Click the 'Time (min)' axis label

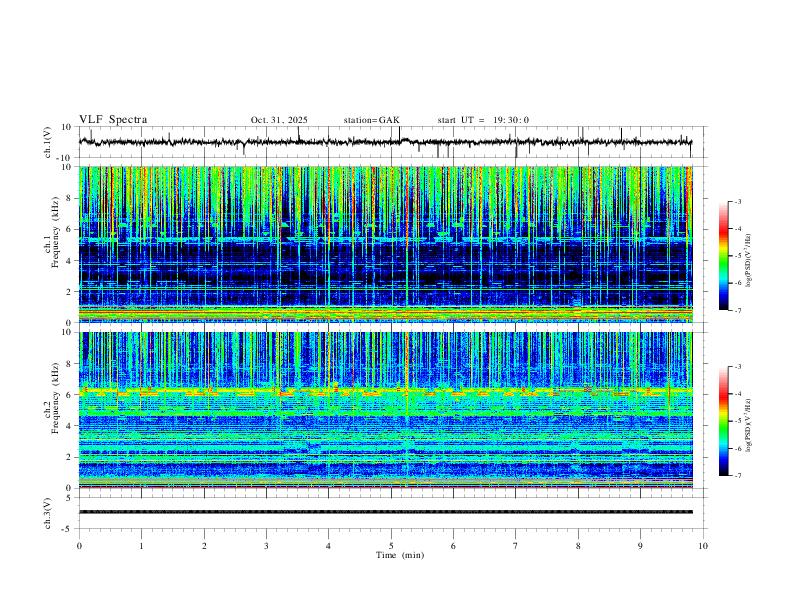(400, 555)
